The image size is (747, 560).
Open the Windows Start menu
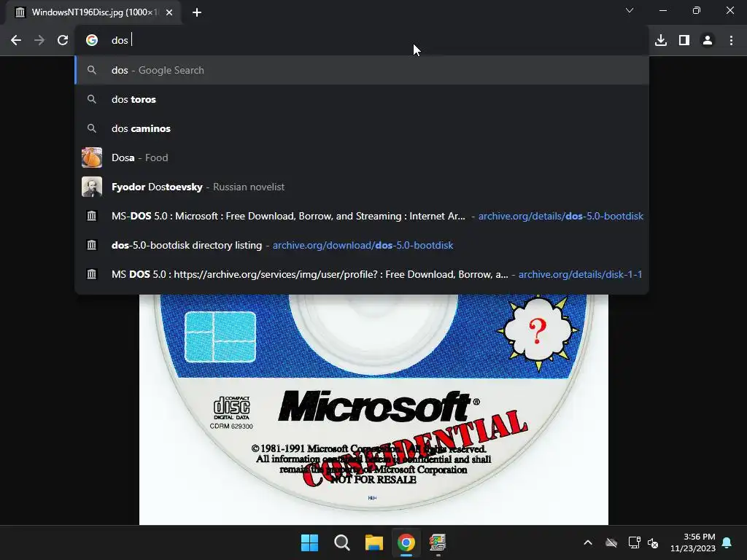point(309,542)
